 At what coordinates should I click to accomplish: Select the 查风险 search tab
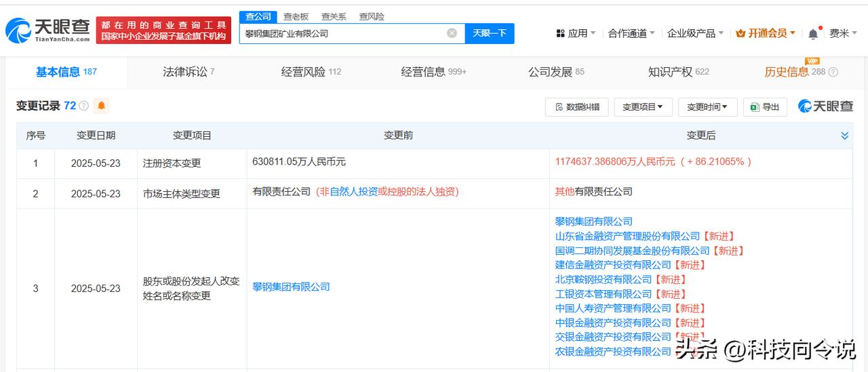[372, 16]
